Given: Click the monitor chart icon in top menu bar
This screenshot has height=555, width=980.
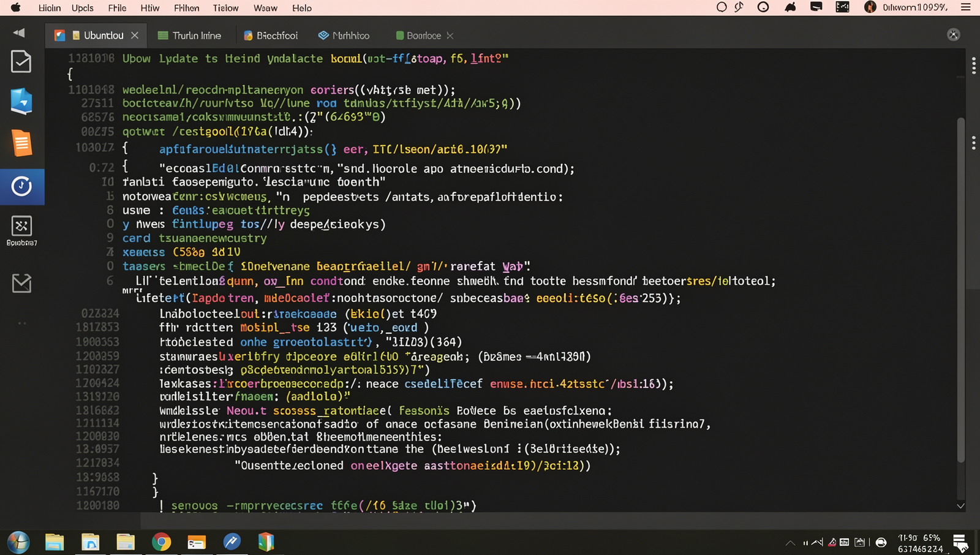Looking at the screenshot, I should 843,7.
